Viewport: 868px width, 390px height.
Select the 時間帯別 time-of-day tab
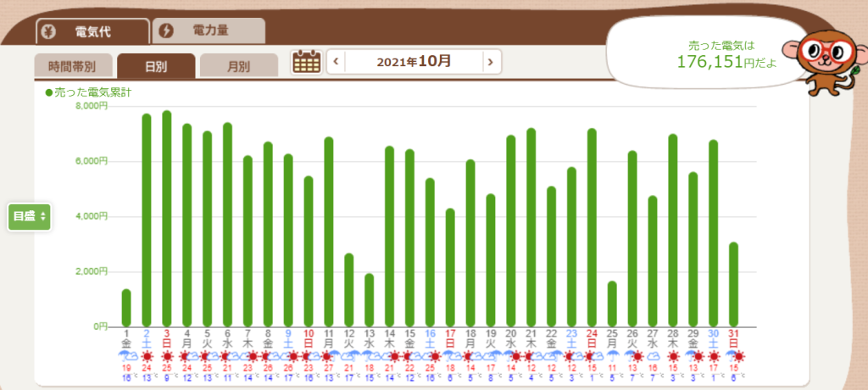tap(72, 65)
